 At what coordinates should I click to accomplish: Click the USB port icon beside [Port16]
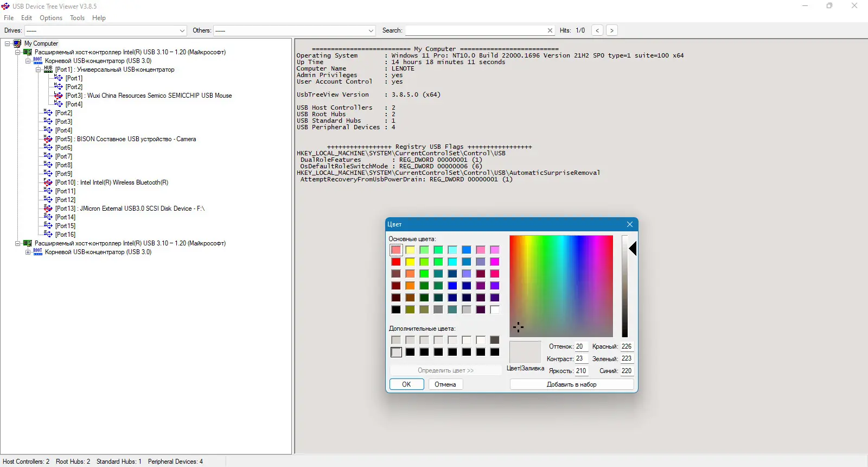[48, 235]
